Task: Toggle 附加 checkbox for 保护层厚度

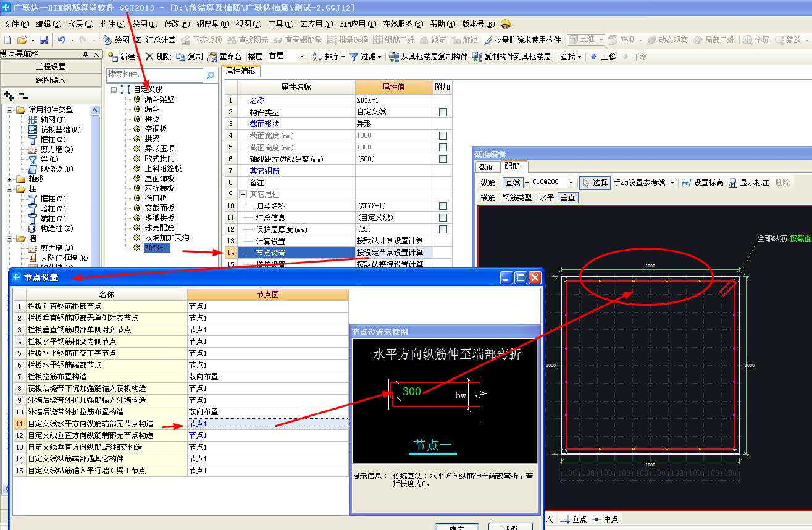Action: (443, 229)
